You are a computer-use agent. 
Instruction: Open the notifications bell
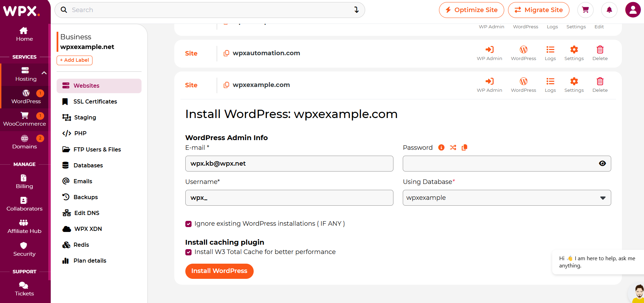coord(609,10)
